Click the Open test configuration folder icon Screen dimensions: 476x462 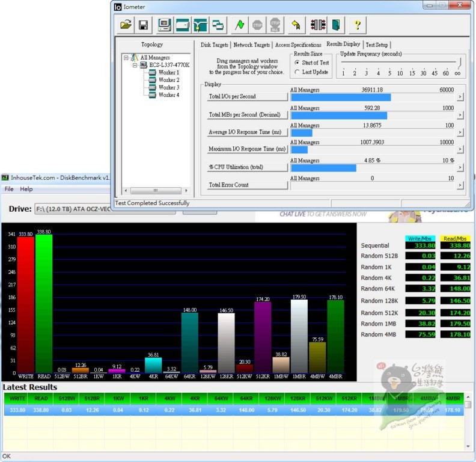click(x=126, y=25)
